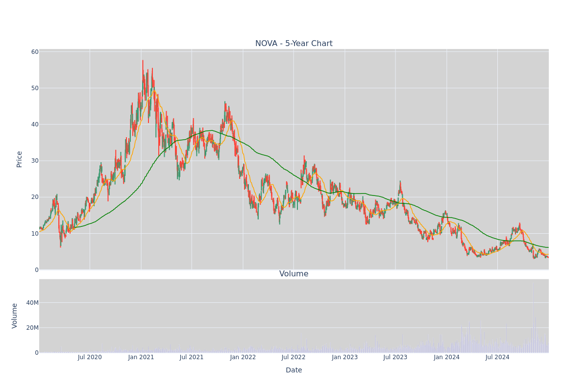Click the "Jan 2021" date tick label
Screen dimensions: 588x392
point(141,357)
